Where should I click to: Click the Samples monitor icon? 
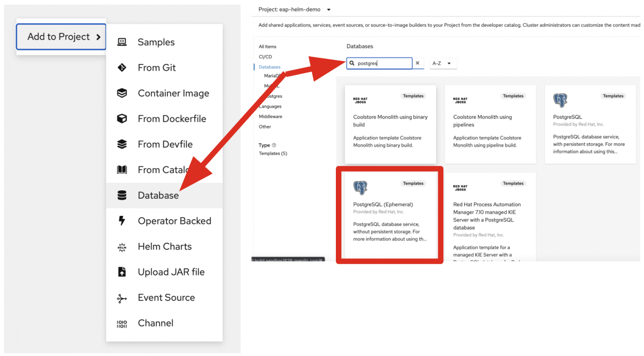pyautogui.click(x=122, y=42)
